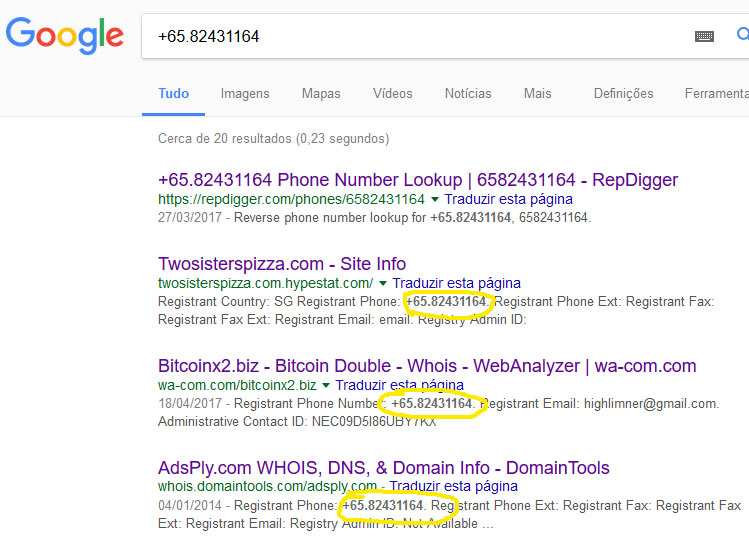This screenshot has width=749, height=549.
Task: Open AdsPly.com WHOIS DomainTools result
Action: [x=384, y=467]
